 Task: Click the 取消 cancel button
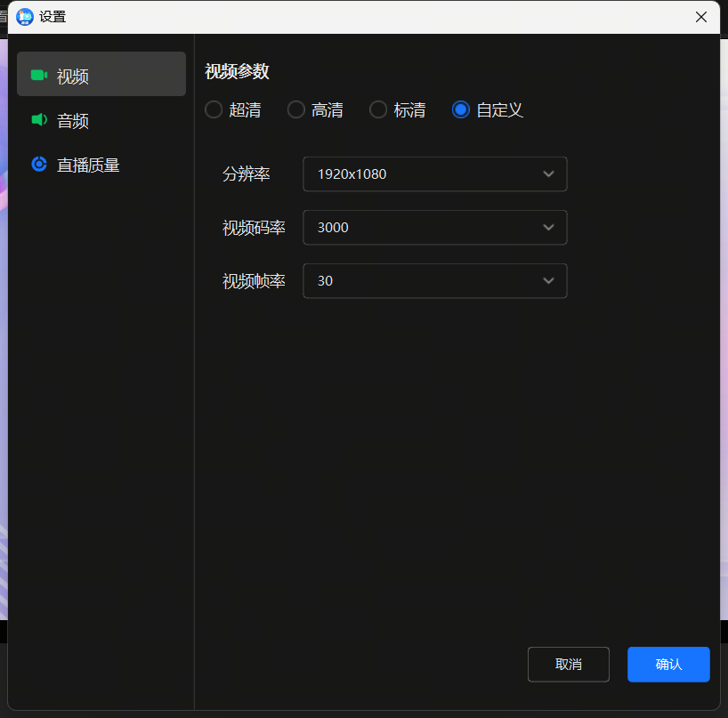coord(568,664)
